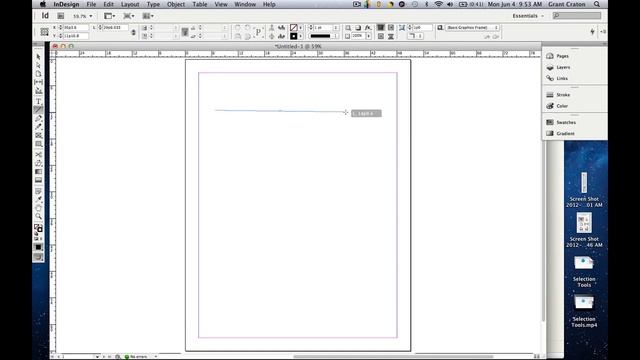Viewport: 640px width, 360px height.
Task: Toggle fill and stroke swatch in toolbox
Action: click(x=38, y=229)
